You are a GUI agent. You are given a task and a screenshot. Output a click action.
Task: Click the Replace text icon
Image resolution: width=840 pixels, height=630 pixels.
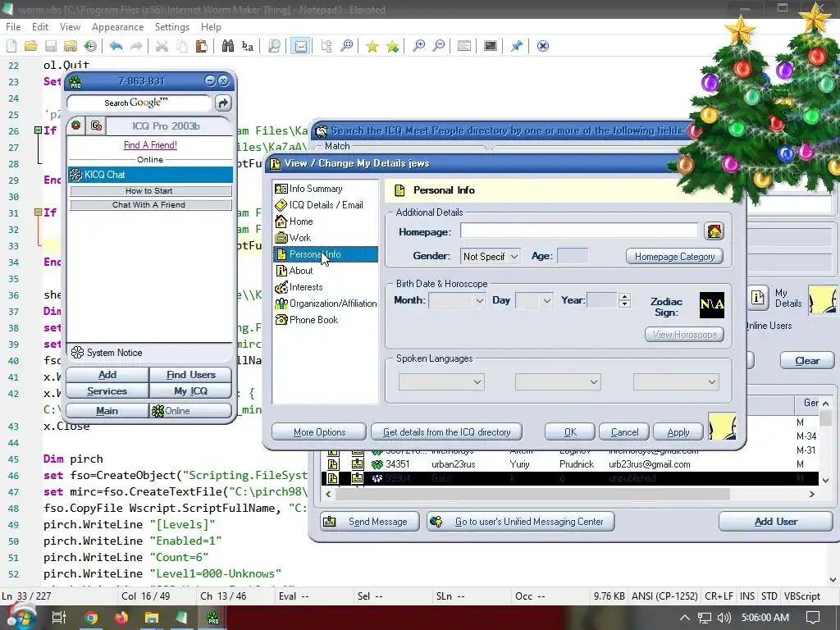click(x=248, y=46)
